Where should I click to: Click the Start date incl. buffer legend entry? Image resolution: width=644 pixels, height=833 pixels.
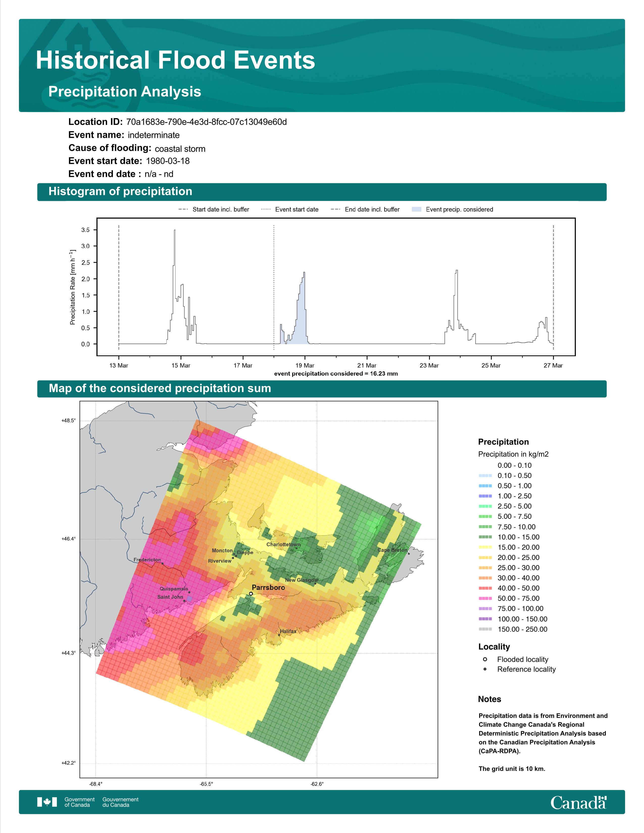(214, 210)
